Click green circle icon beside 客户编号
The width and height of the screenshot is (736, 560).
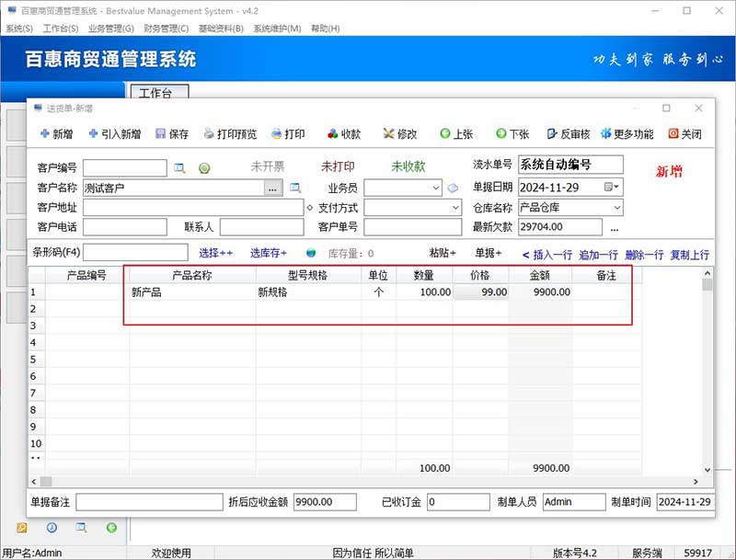(x=204, y=168)
